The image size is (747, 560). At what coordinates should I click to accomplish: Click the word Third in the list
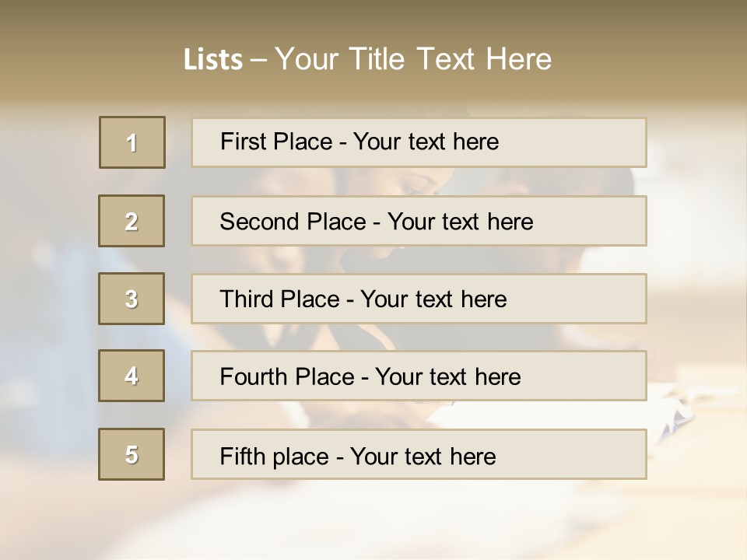coord(244,299)
